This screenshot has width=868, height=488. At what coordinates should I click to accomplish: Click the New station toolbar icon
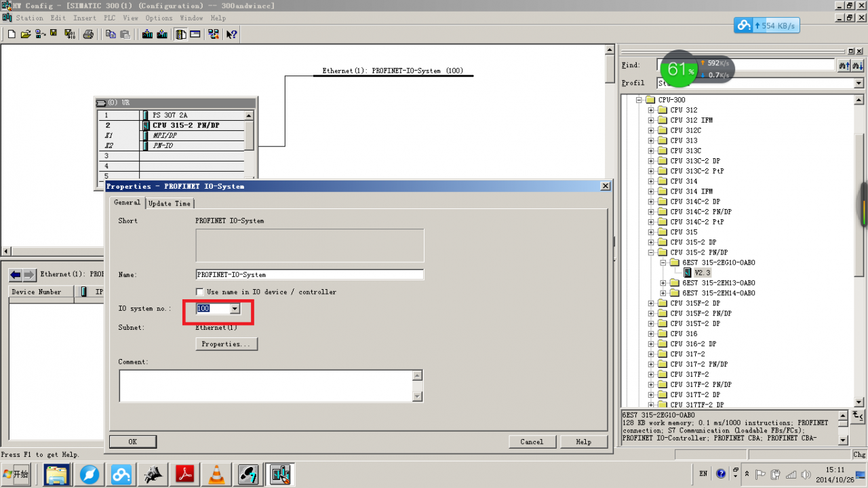point(12,35)
